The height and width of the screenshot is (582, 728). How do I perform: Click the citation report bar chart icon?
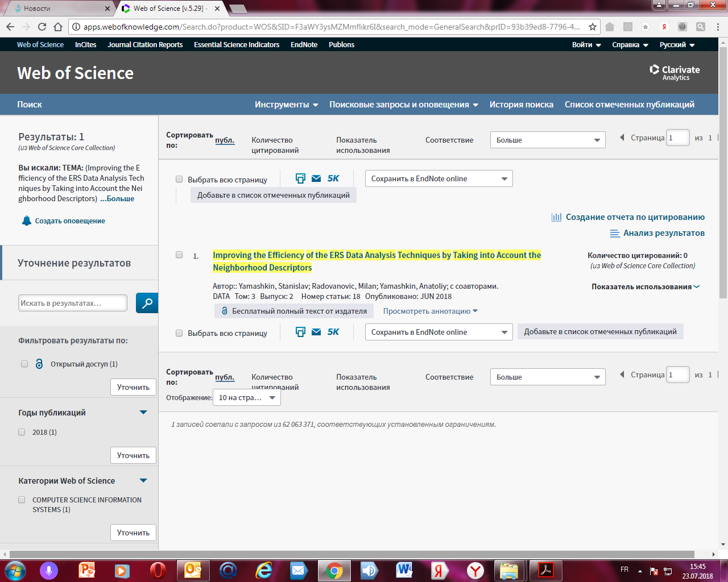point(556,217)
